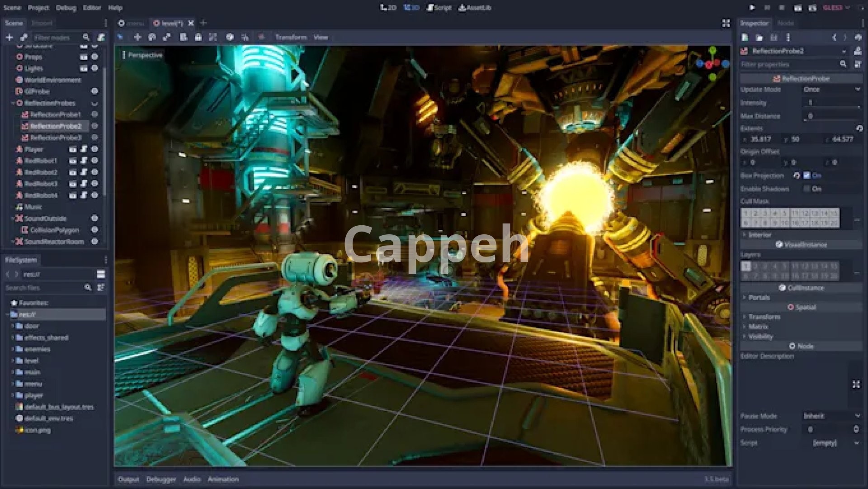Click add new node plus icon
The image size is (868, 489).
pyautogui.click(x=9, y=37)
